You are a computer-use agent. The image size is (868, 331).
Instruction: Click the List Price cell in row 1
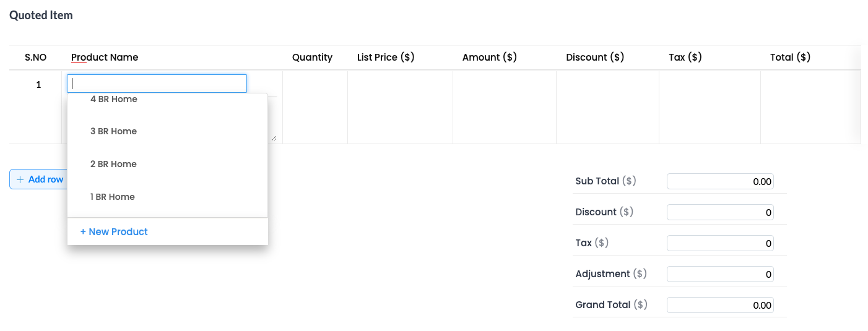click(400, 107)
